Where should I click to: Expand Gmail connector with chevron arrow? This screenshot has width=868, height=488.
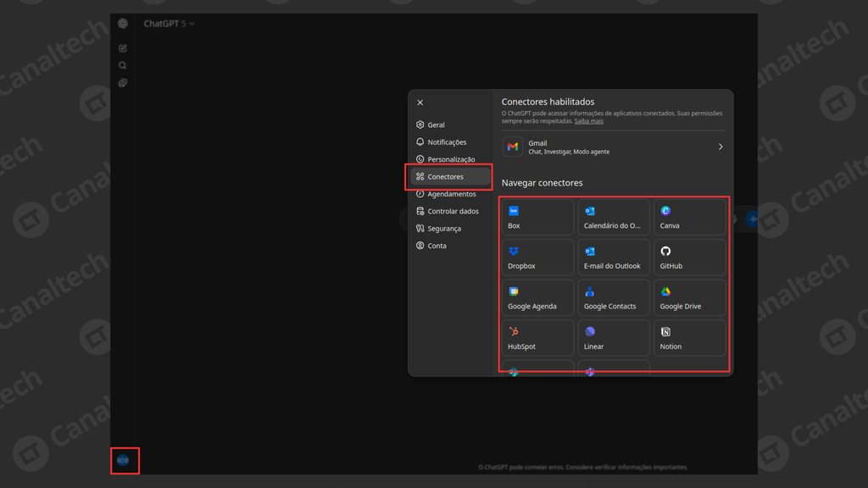click(x=721, y=147)
